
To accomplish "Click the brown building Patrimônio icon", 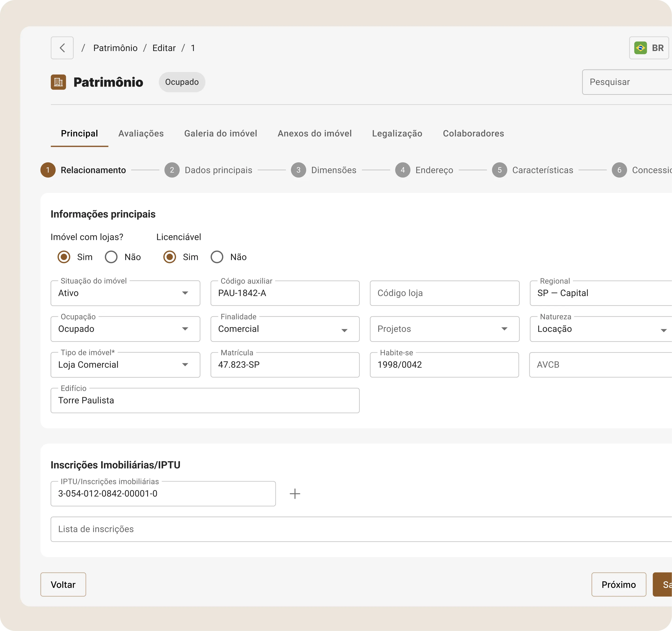I will coord(58,82).
